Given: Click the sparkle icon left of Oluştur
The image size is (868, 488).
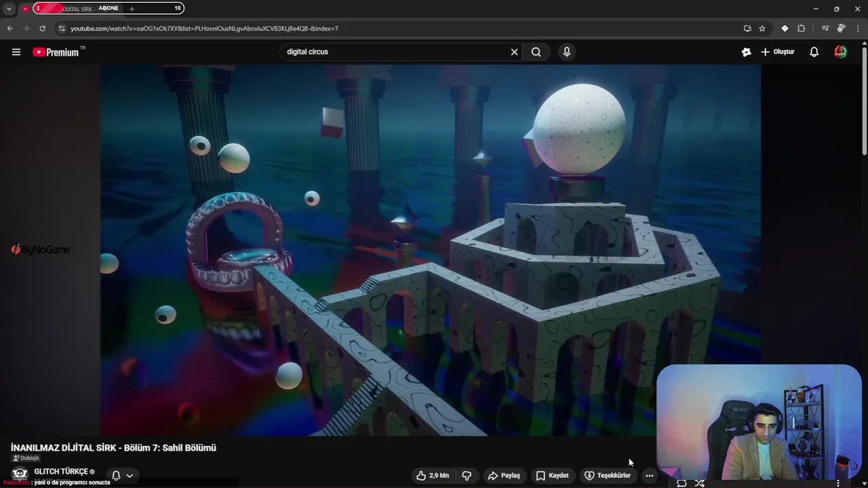Looking at the screenshot, I should click(x=747, y=52).
